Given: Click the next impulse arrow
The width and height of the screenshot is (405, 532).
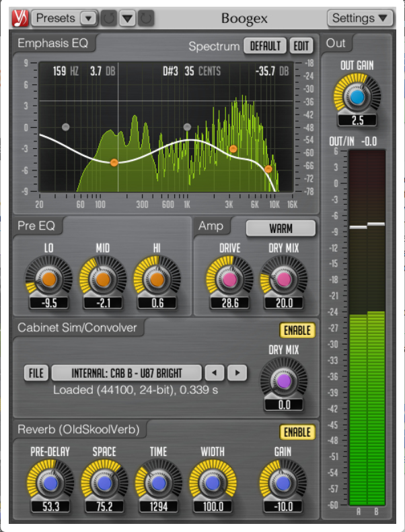Looking at the screenshot, I should pos(237,373).
